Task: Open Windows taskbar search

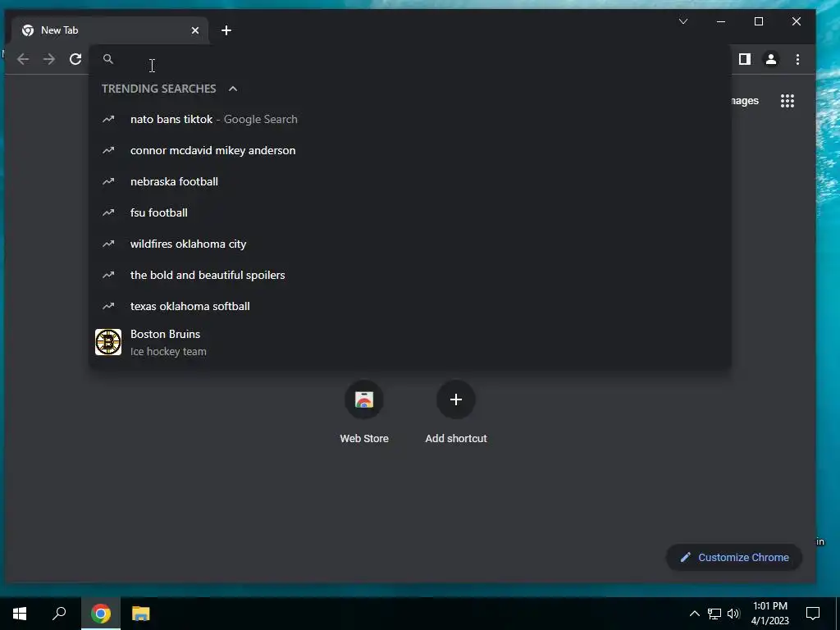Action: pyautogui.click(x=59, y=614)
